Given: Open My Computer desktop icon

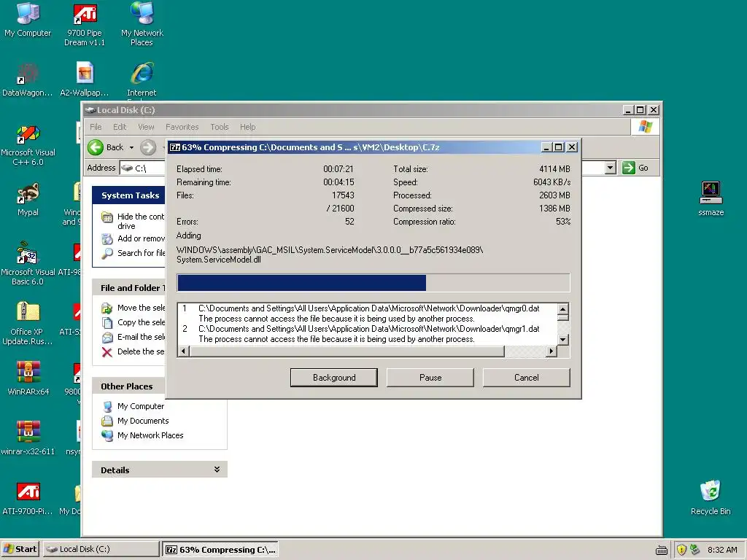Looking at the screenshot, I should (x=28, y=20).
